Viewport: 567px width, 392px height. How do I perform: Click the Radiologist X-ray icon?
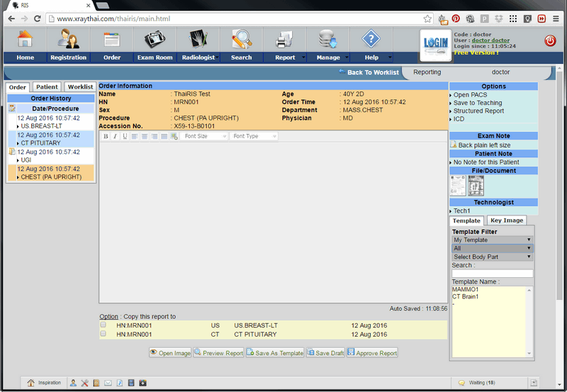coord(198,40)
